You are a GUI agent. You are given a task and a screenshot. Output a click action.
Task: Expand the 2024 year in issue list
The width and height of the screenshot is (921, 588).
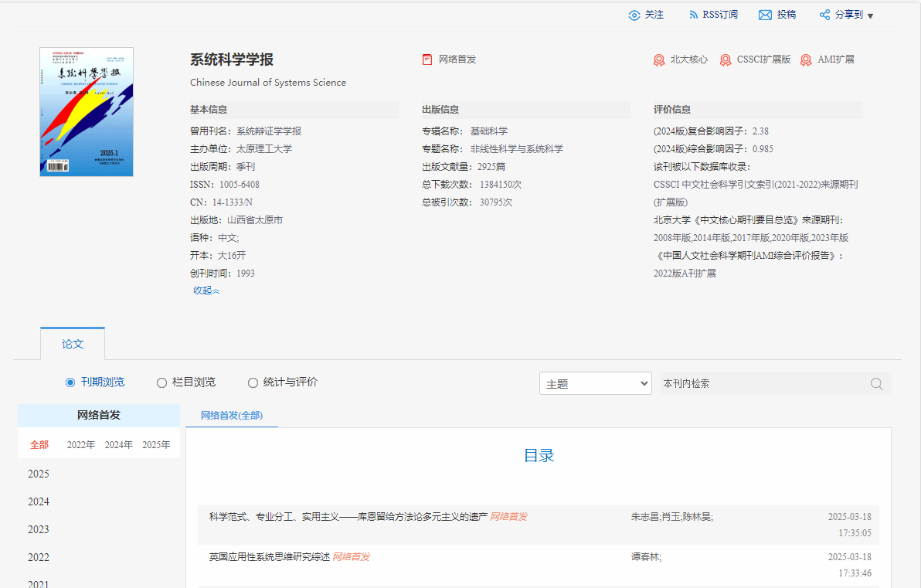[39, 501]
